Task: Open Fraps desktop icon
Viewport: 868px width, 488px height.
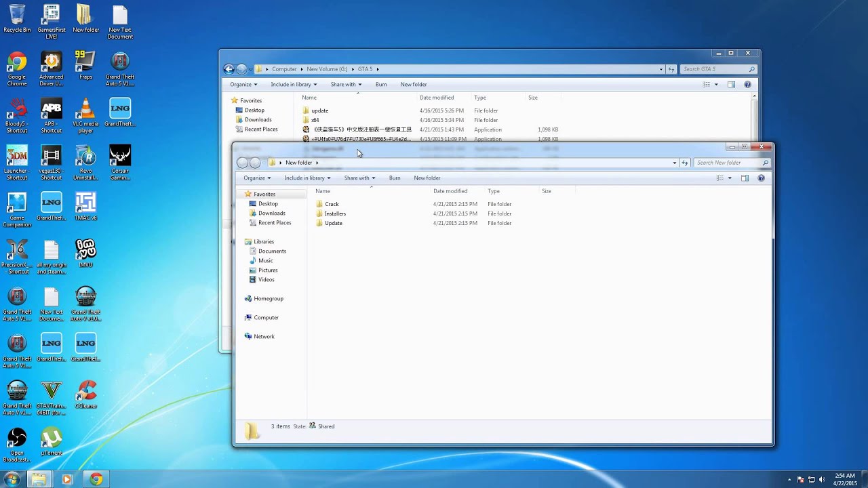Action: click(85, 66)
